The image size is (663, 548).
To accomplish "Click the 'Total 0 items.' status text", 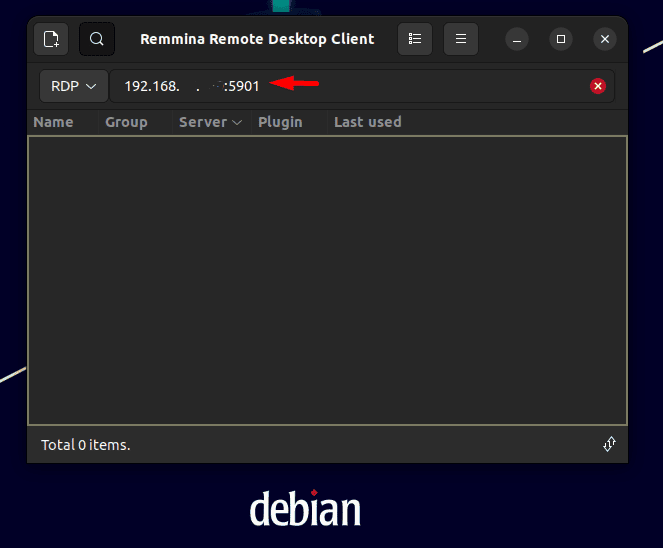I will (x=86, y=445).
